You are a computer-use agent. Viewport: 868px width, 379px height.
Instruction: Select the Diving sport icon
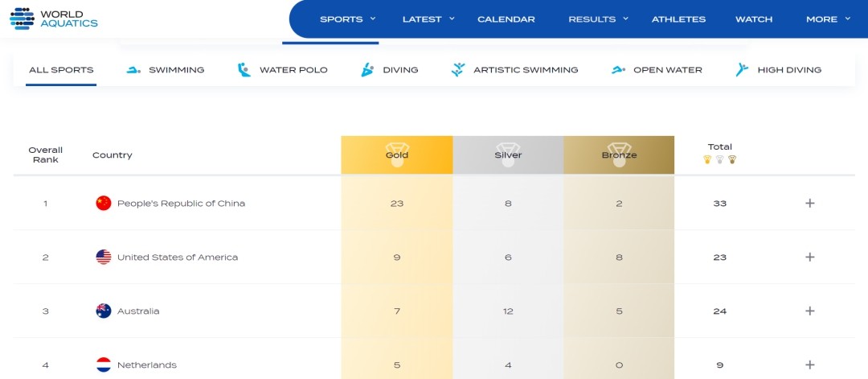click(x=367, y=70)
